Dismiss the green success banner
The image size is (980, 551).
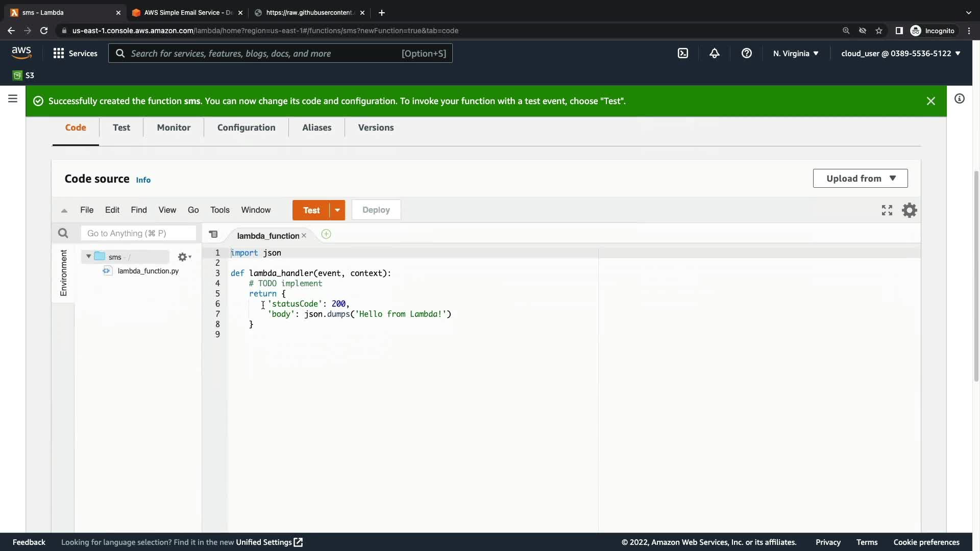[x=930, y=101]
